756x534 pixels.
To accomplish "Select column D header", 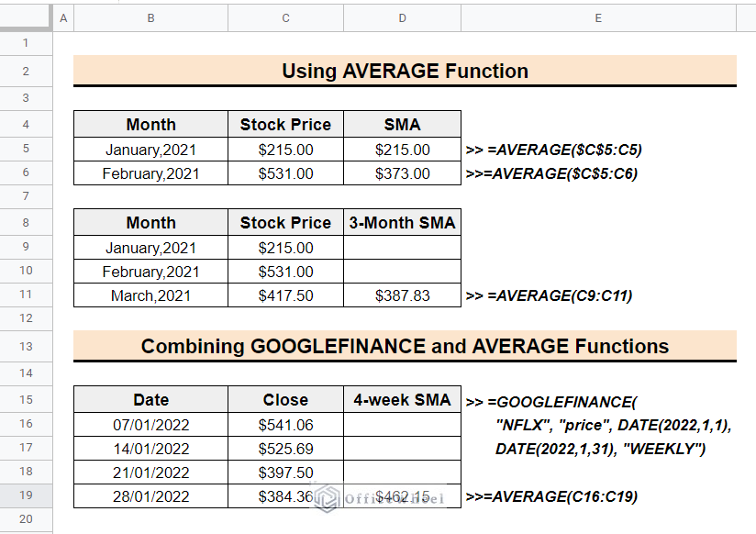I will click(403, 18).
